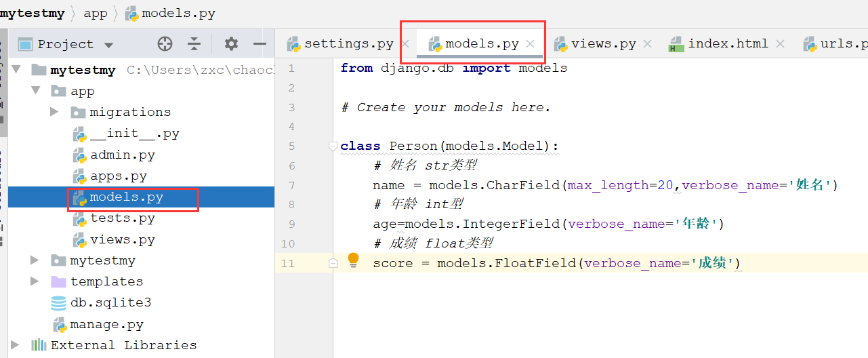868x358 pixels.
Task: Click the templates folder icon
Action: tap(59, 281)
